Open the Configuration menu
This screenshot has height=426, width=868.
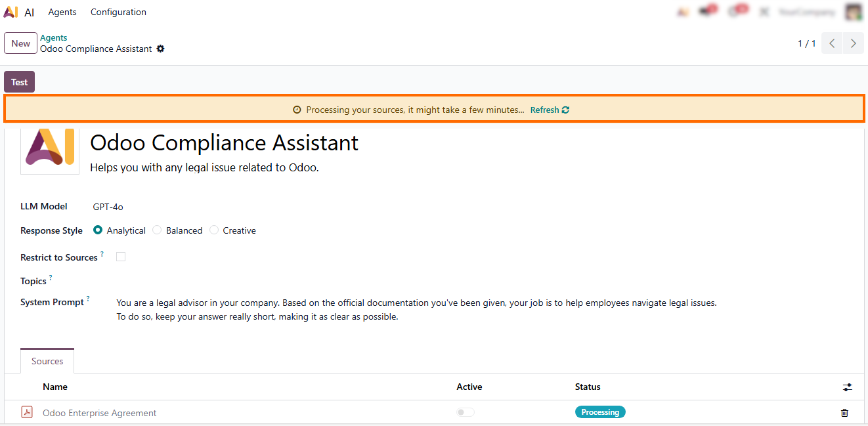click(118, 12)
